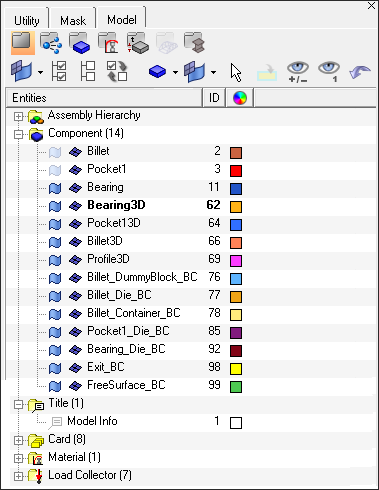Open the Material view icon
Image resolution: width=379 pixels, height=490 pixels.
(x=108, y=43)
